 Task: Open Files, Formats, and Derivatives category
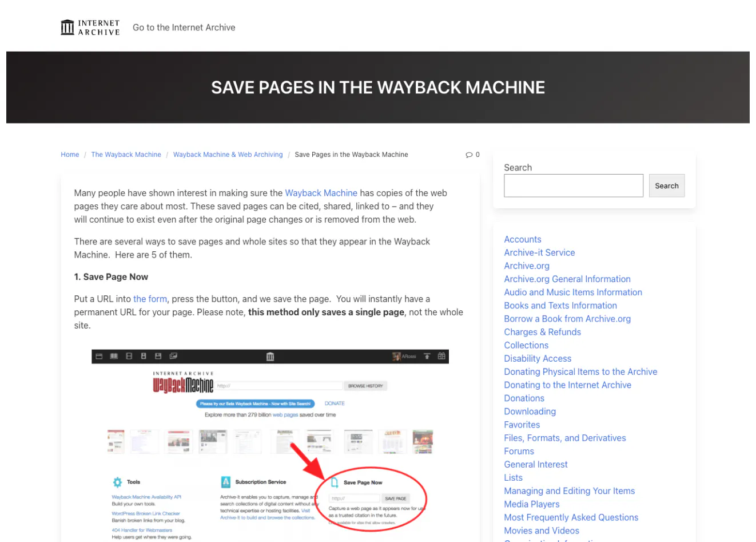(x=565, y=438)
